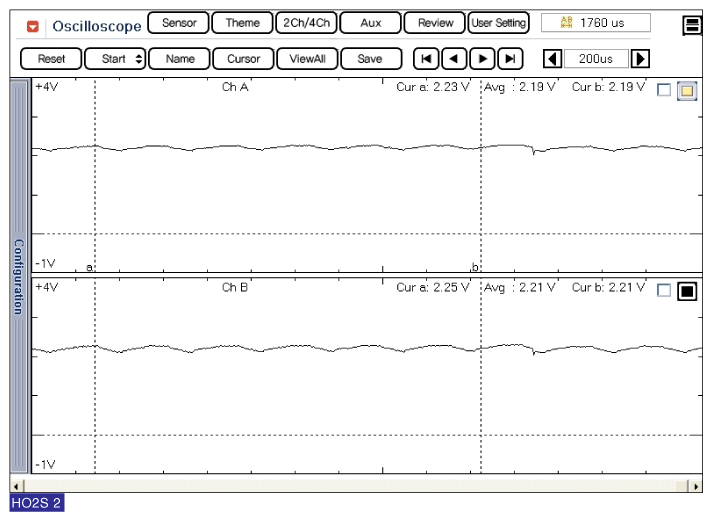Jump to first frame playback icon
712x521 pixels.
[425, 59]
